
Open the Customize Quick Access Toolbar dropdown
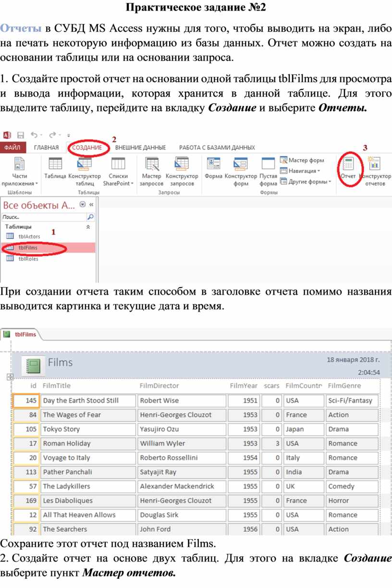click(x=68, y=136)
